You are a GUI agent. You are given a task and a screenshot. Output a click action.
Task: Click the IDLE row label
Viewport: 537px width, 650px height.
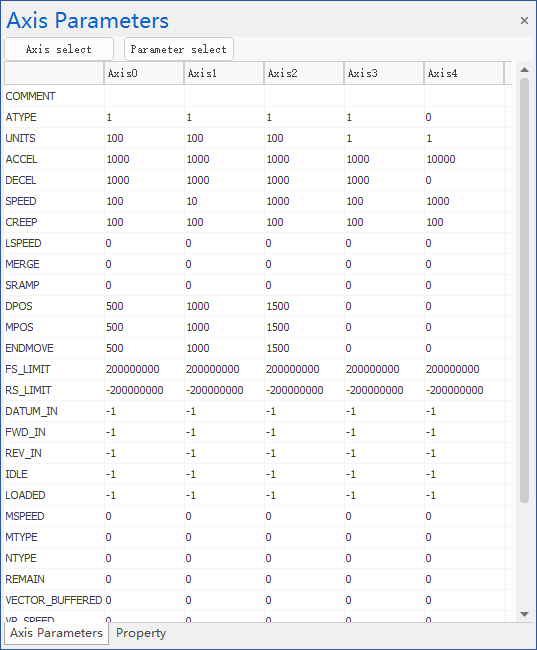click(x=16, y=474)
